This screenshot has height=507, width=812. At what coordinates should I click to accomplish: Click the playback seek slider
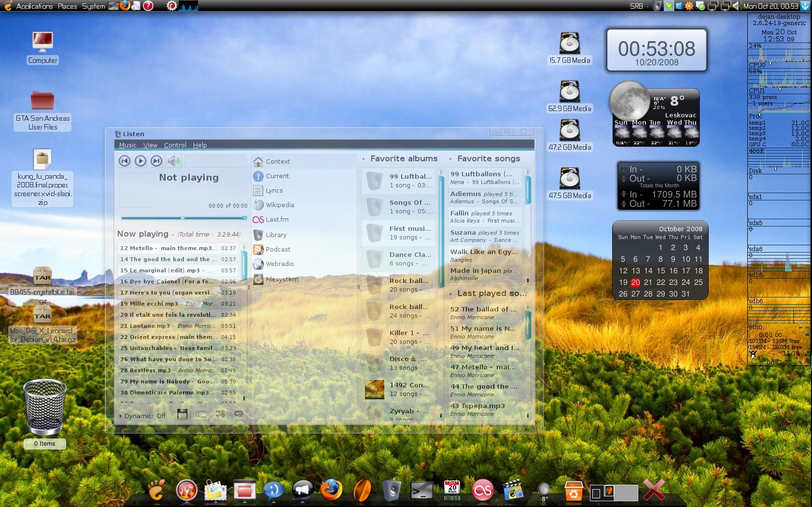pyautogui.click(x=183, y=218)
